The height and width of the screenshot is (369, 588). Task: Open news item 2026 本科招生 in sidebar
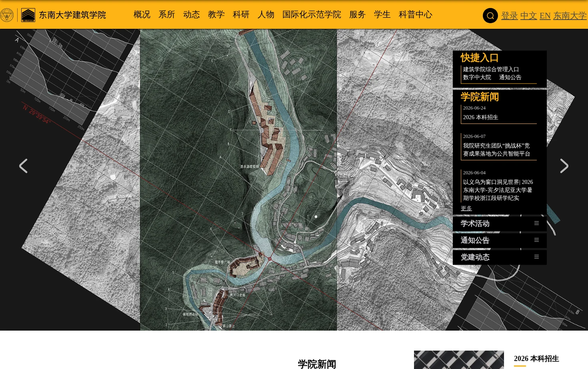pos(481,117)
